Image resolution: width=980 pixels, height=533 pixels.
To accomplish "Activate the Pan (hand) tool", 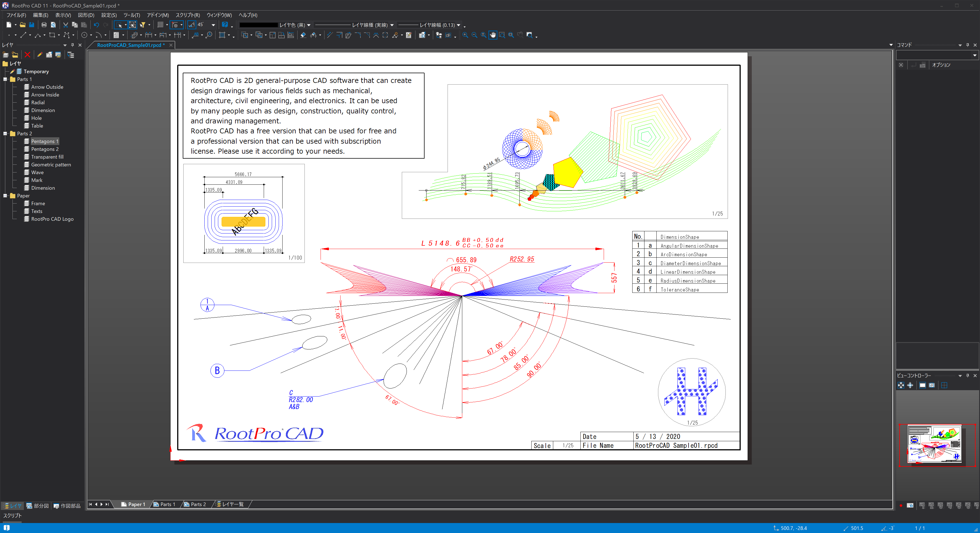I will (x=493, y=35).
